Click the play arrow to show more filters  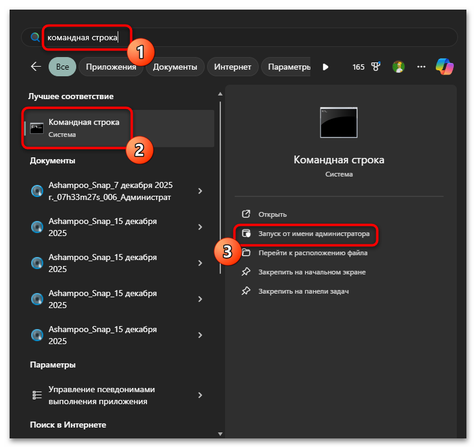pyautogui.click(x=325, y=67)
